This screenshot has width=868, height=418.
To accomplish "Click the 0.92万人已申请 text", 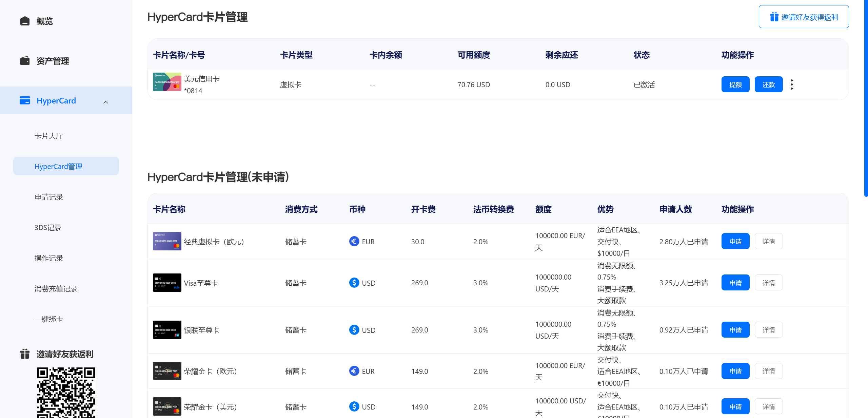I will coord(684,330).
